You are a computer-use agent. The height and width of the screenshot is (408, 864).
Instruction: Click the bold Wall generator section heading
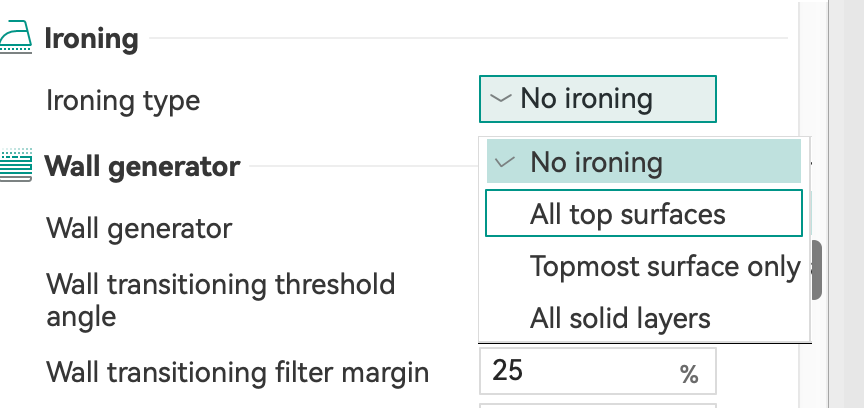(142, 167)
